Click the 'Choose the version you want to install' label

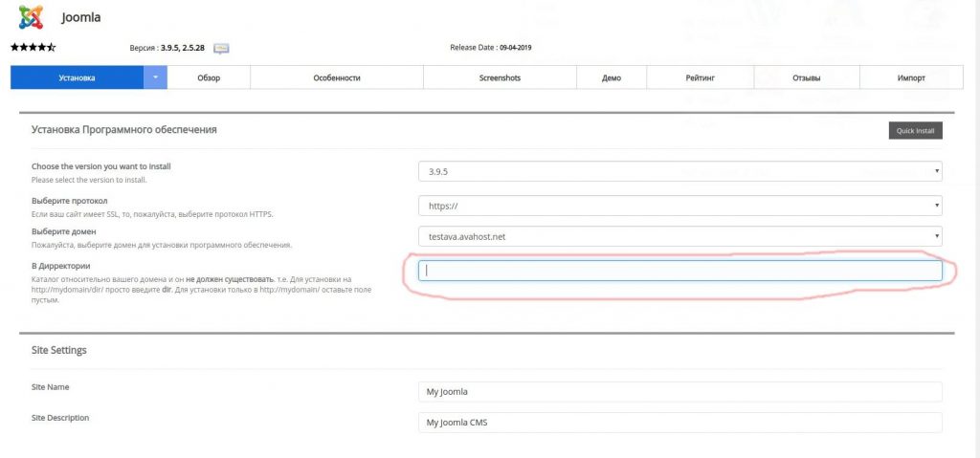100,166
